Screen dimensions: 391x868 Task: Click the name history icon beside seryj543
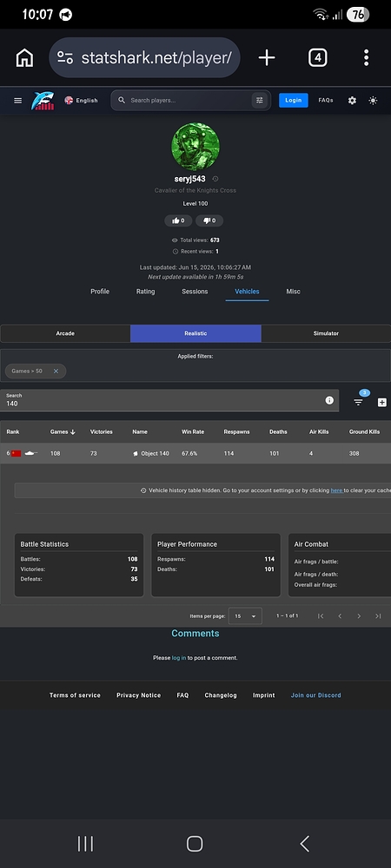click(215, 179)
